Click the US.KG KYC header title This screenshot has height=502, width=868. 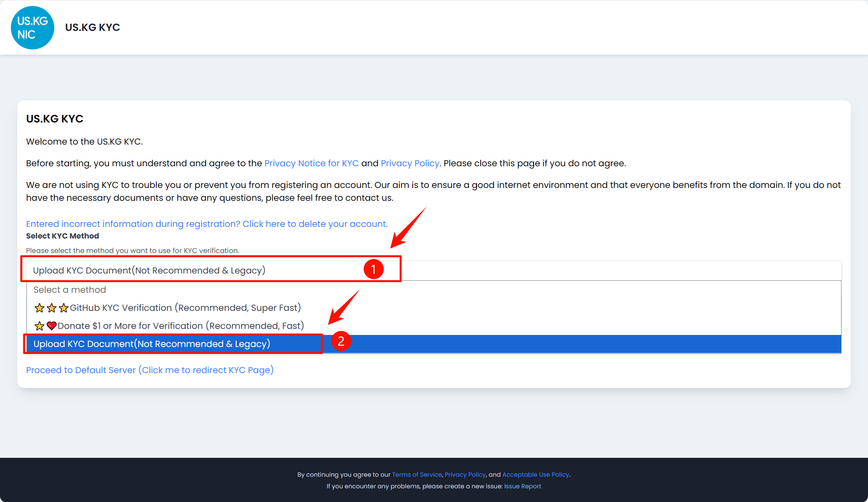tap(92, 27)
